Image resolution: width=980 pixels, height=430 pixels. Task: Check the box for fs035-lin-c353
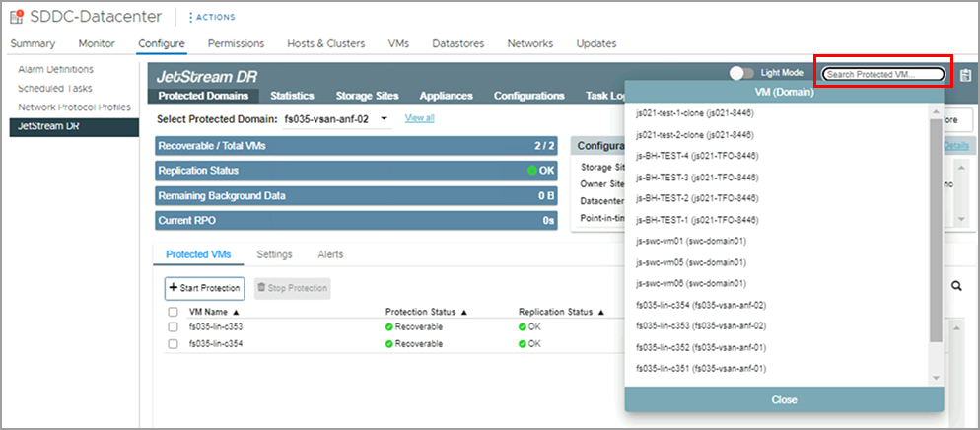173,326
